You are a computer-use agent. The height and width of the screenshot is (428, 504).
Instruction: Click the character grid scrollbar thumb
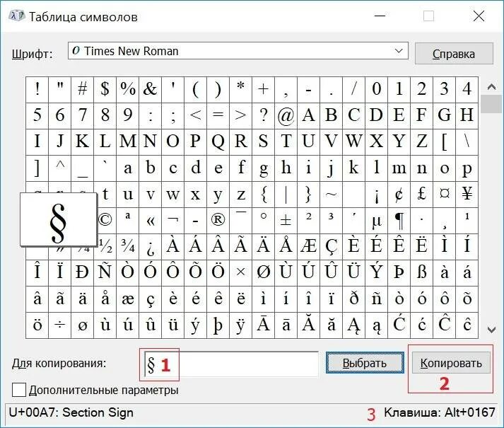tap(491, 104)
